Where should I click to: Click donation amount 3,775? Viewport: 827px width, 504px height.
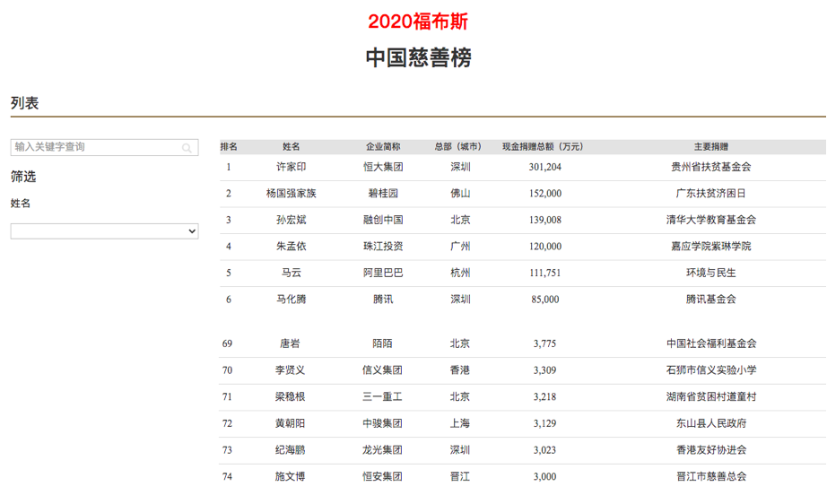coord(544,343)
